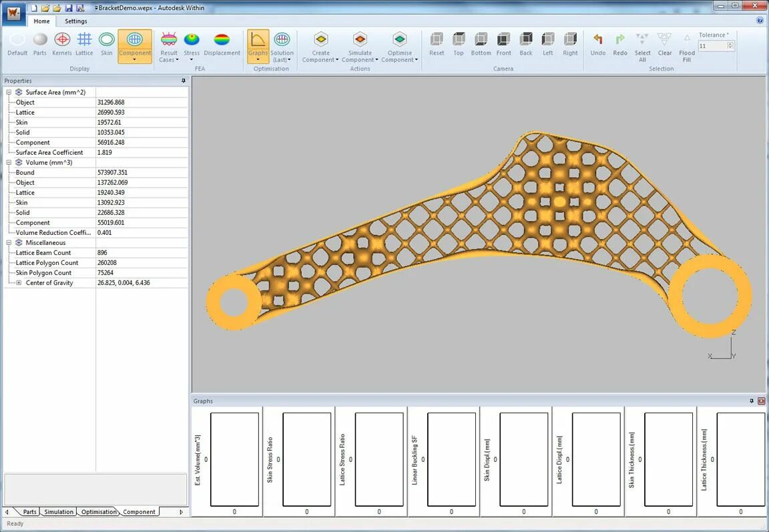
Task: Open the Settings ribbon tab
Action: click(76, 21)
